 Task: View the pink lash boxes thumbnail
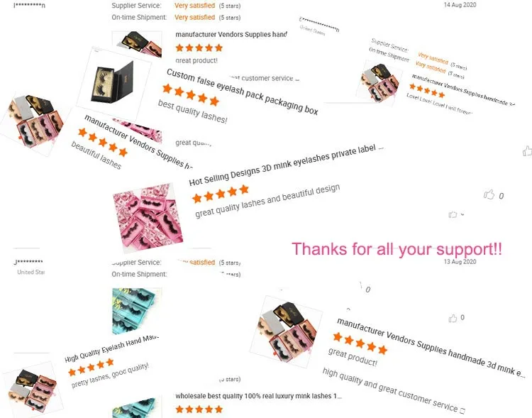[x=148, y=217]
